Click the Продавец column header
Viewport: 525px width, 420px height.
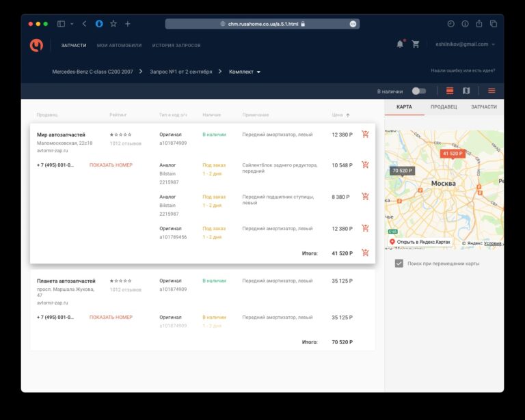(47, 115)
